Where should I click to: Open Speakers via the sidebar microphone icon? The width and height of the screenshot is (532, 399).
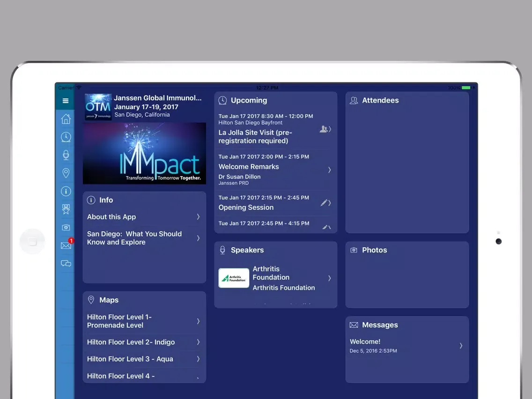pos(66,155)
